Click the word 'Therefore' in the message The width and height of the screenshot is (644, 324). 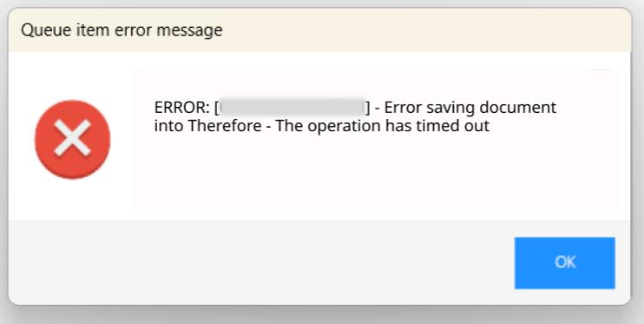pyautogui.click(x=225, y=126)
